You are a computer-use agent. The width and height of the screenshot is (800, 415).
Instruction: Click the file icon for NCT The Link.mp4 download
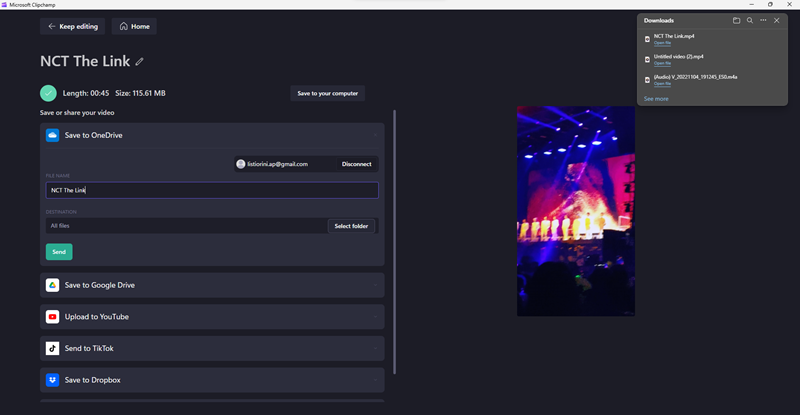647,39
